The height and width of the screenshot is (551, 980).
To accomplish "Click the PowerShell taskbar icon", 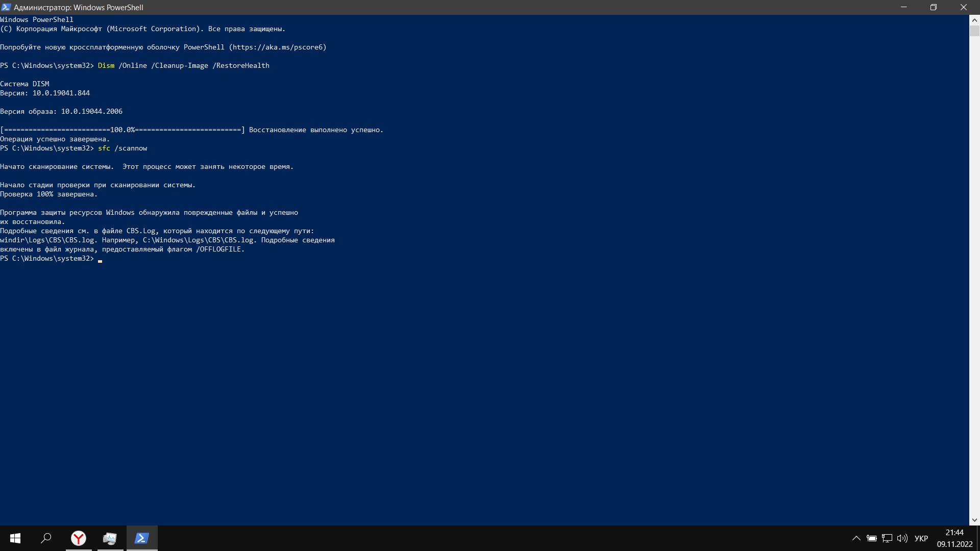I will (x=142, y=538).
